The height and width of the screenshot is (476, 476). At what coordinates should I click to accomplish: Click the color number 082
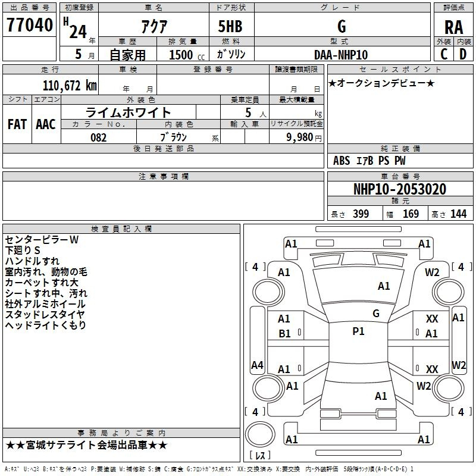(99, 137)
